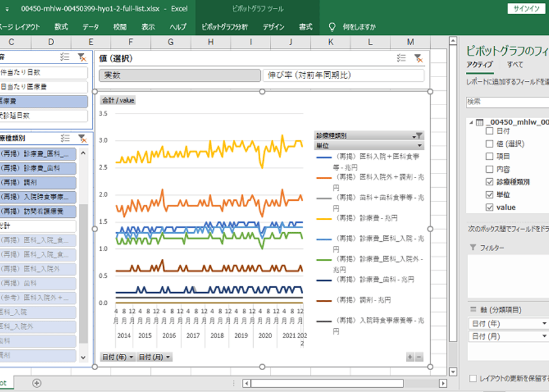Click 何をしますか search field
The height and width of the screenshot is (392, 549).
(x=359, y=27)
